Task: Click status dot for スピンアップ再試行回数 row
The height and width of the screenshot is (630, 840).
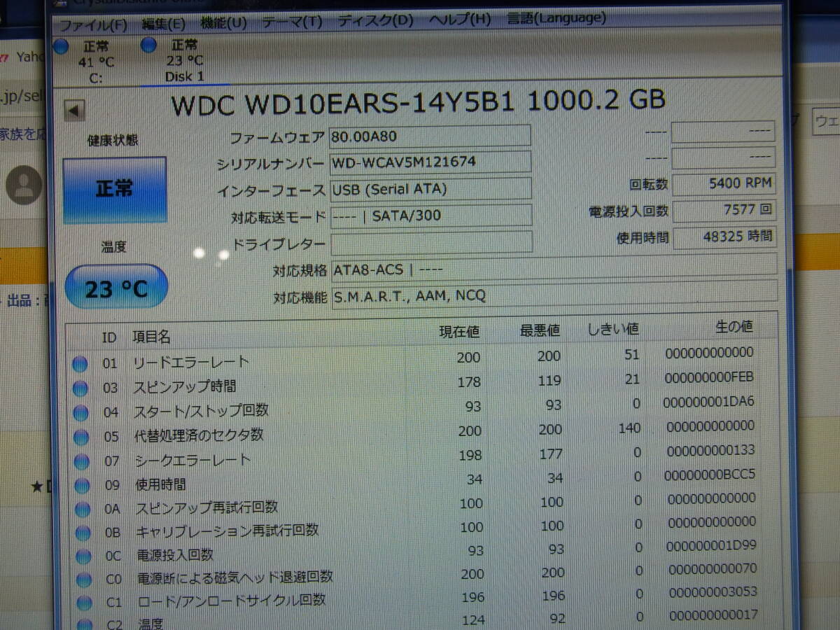Action: [x=83, y=509]
